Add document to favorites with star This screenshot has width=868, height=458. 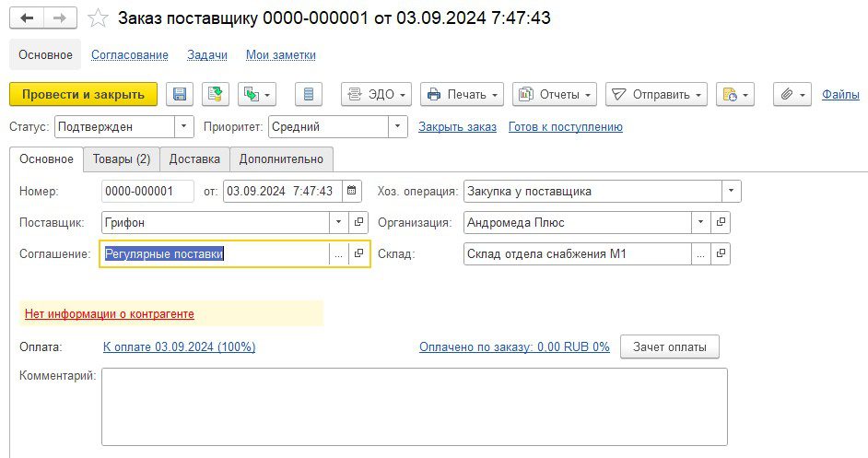98,18
